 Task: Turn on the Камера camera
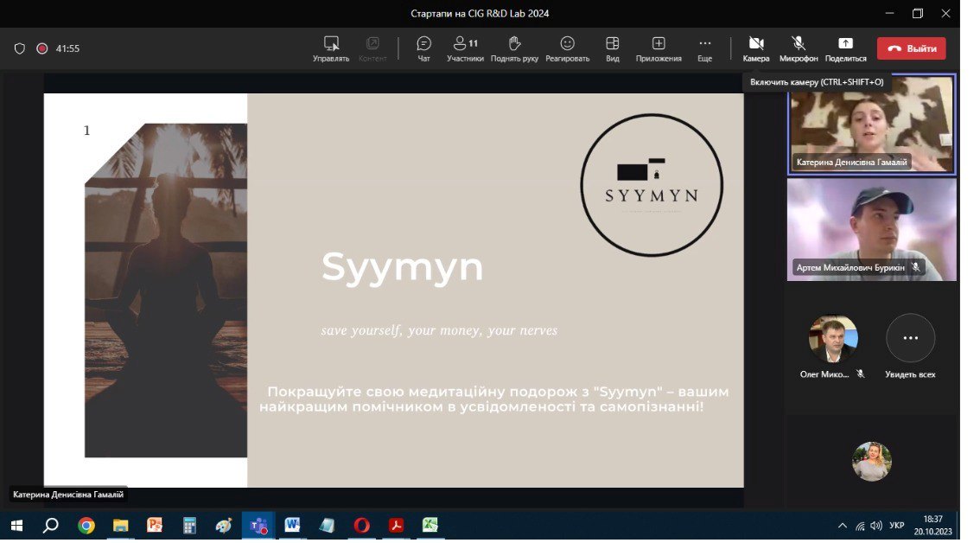coord(755,48)
